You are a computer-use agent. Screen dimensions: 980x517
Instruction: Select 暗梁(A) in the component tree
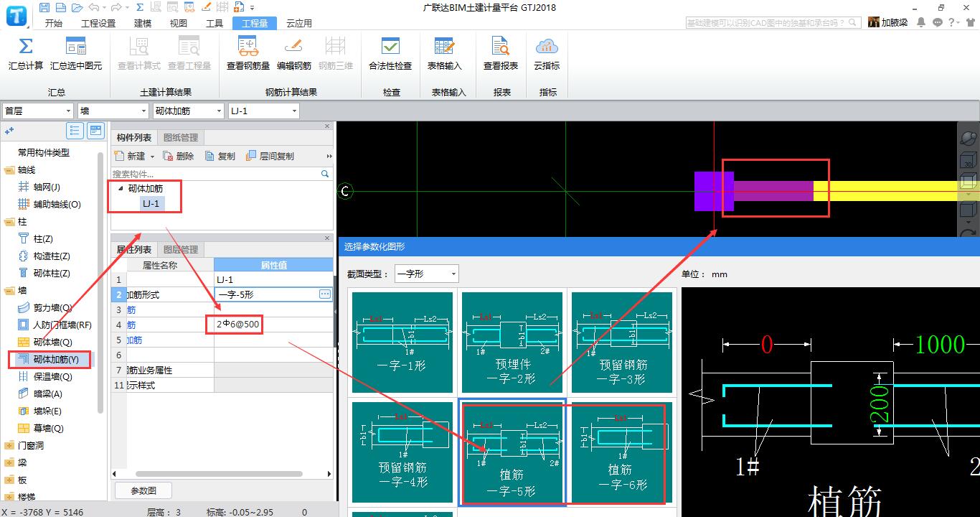pyautogui.click(x=47, y=393)
